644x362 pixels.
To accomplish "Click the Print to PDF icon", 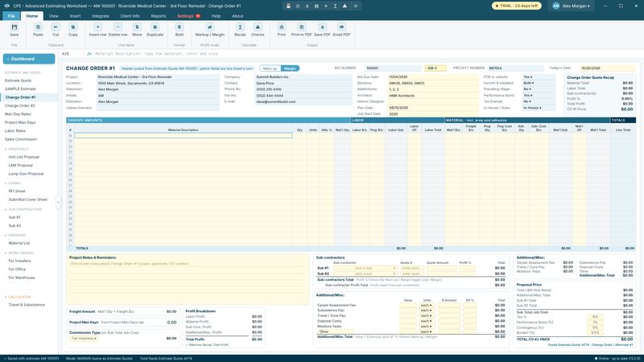I will [x=301, y=27].
